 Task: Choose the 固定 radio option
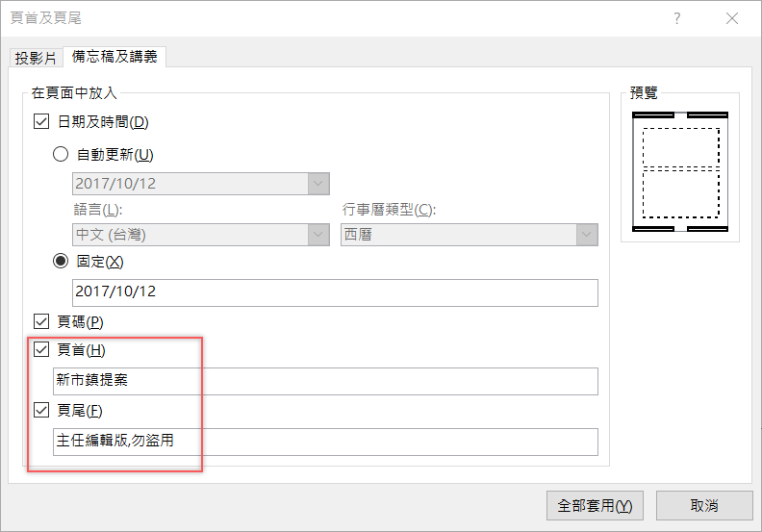pyautogui.click(x=61, y=262)
